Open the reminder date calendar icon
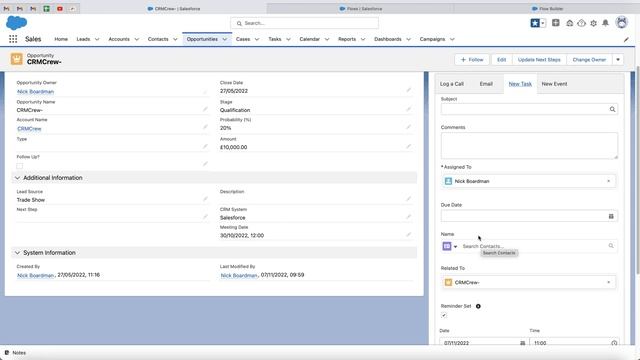 (522, 343)
